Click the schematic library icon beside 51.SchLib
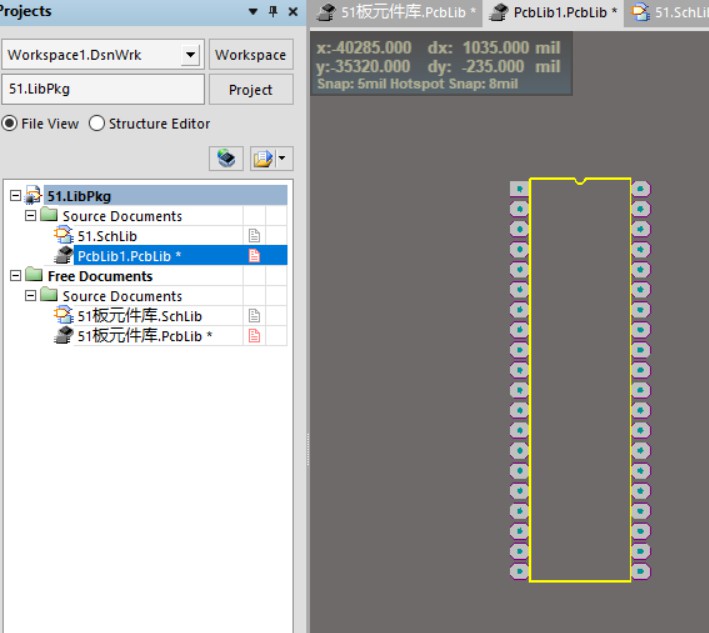The image size is (709, 633). 63,235
